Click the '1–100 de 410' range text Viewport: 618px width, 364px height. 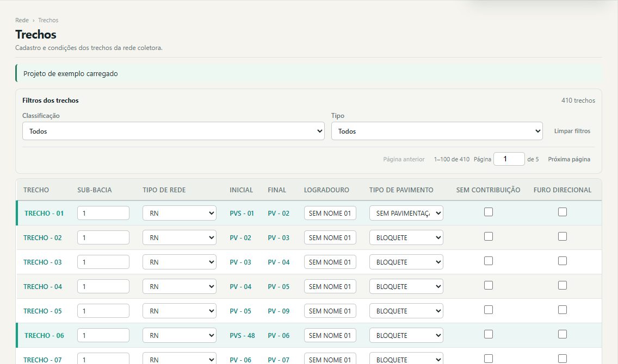point(452,159)
